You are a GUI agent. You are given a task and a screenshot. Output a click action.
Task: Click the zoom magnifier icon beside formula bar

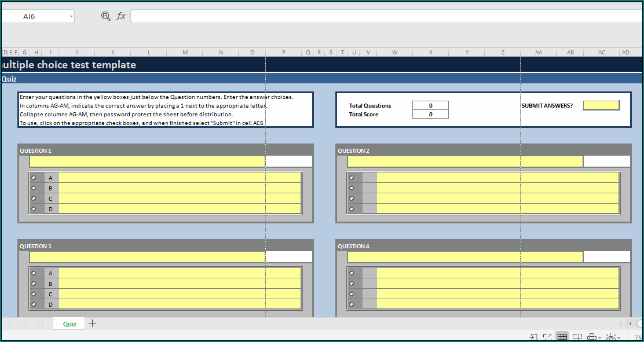coord(105,16)
